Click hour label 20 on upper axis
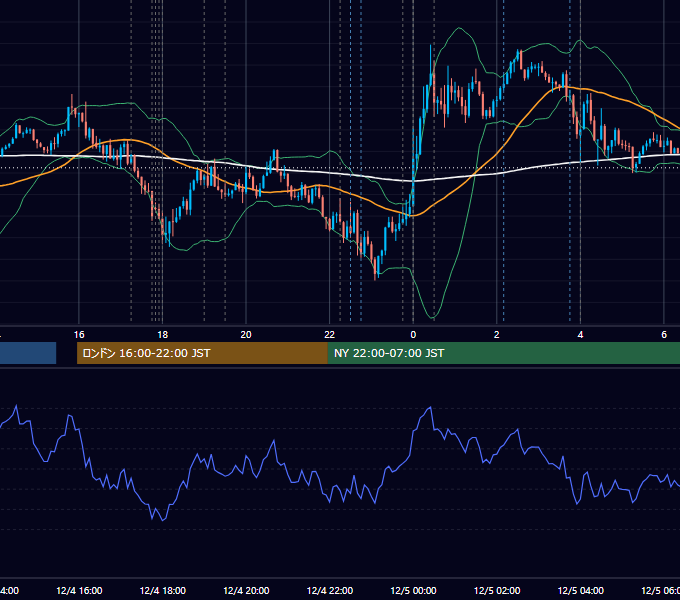Image resolution: width=680 pixels, height=600 pixels. (246, 335)
